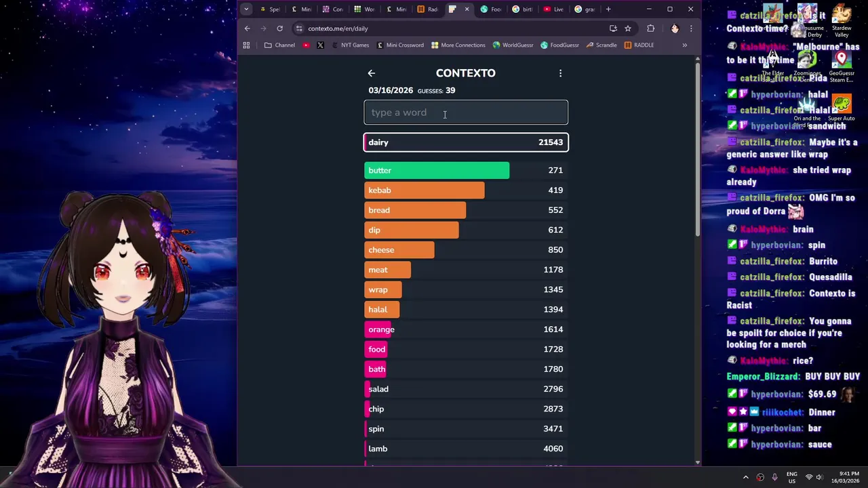Open the NYT Games bookmark
The height and width of the screenshot is (488, 868).
(350, 45)
